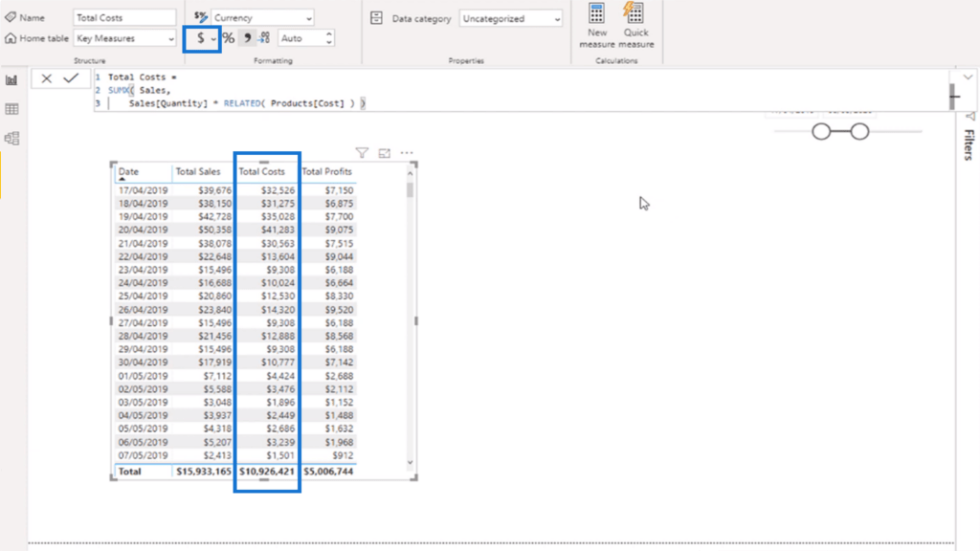Cancel the formula with the X icon
Image resolution: width=980 pixels, height=551 pixels.
pos(46,78)
